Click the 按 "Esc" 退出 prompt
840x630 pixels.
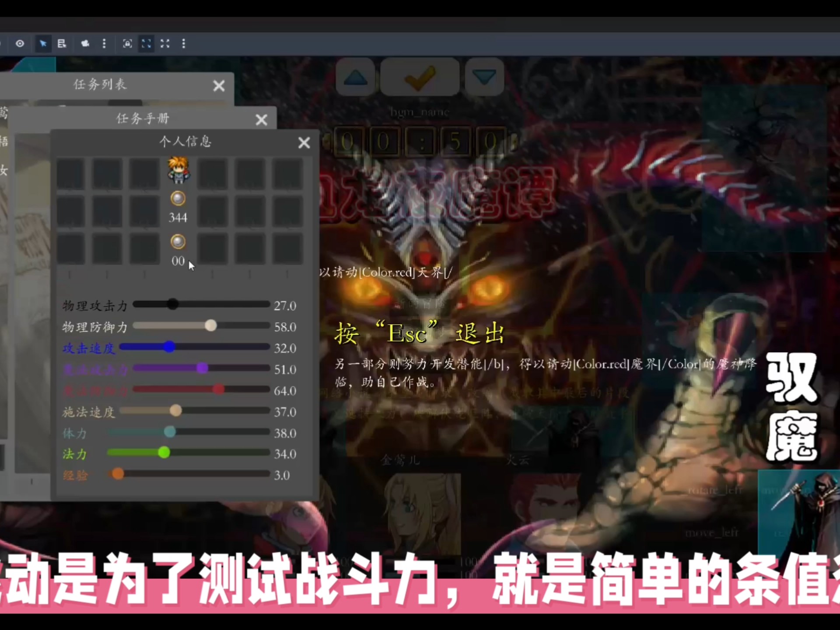[x=420, y=334]
